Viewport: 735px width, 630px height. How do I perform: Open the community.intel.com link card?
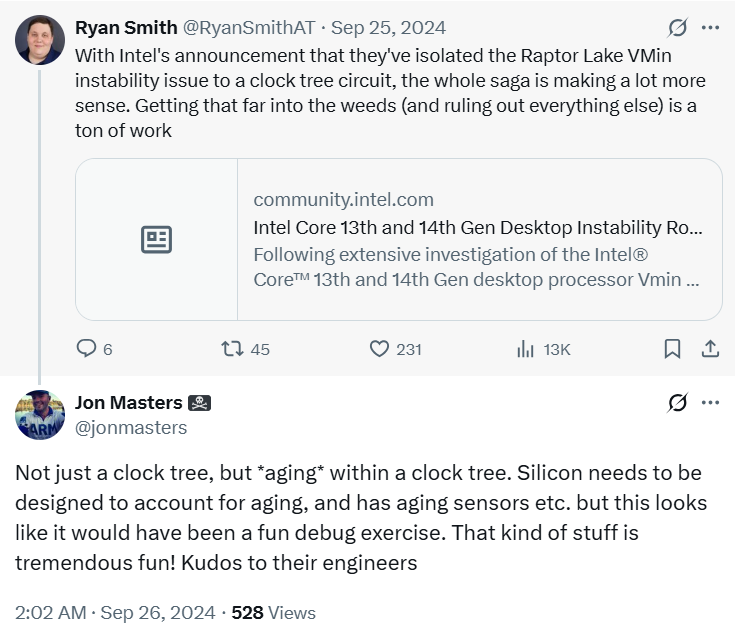[x=478, y=240]
